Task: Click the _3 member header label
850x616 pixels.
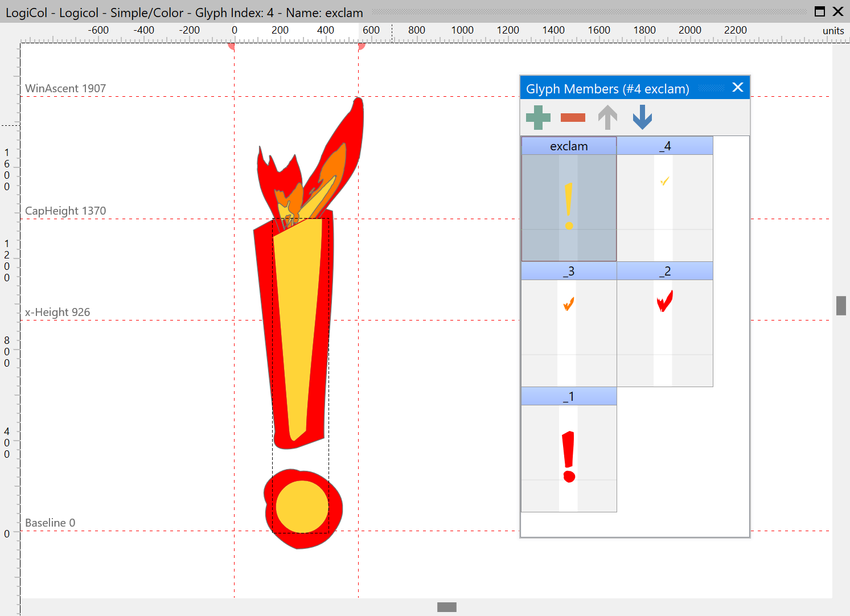Action: pyautogui.click(x=569, y=272)
